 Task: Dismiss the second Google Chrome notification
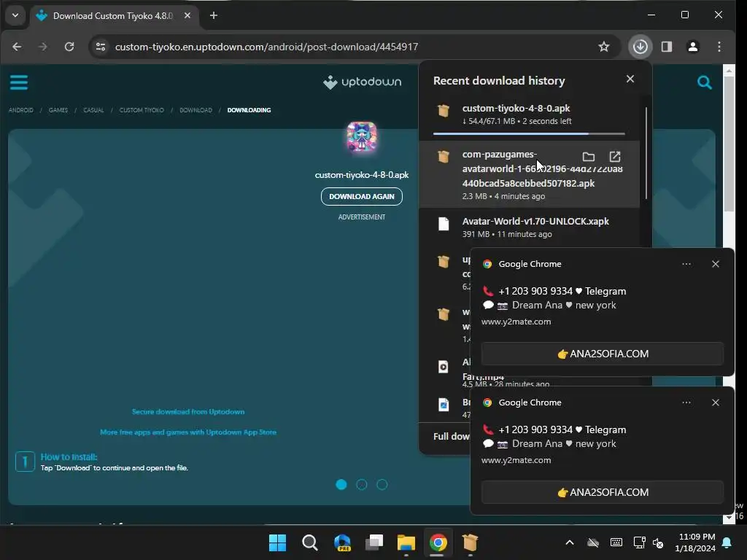715,402
